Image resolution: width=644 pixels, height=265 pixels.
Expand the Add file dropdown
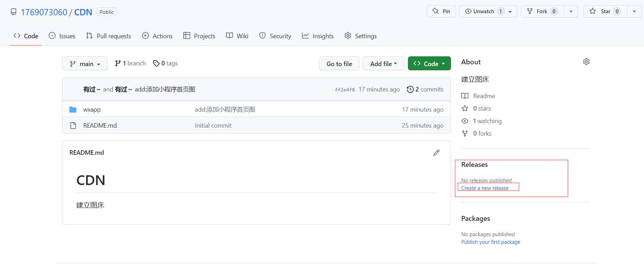(x=384, y=64)
